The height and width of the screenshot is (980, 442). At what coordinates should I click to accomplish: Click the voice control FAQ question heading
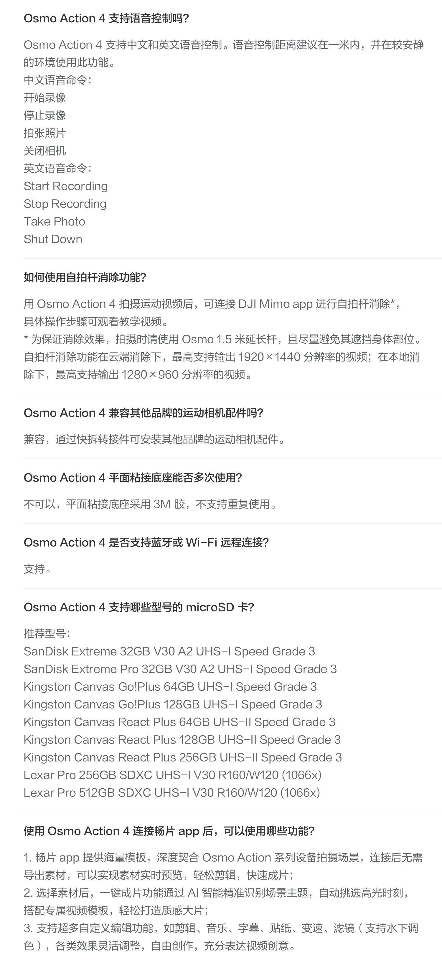(106, 18)
